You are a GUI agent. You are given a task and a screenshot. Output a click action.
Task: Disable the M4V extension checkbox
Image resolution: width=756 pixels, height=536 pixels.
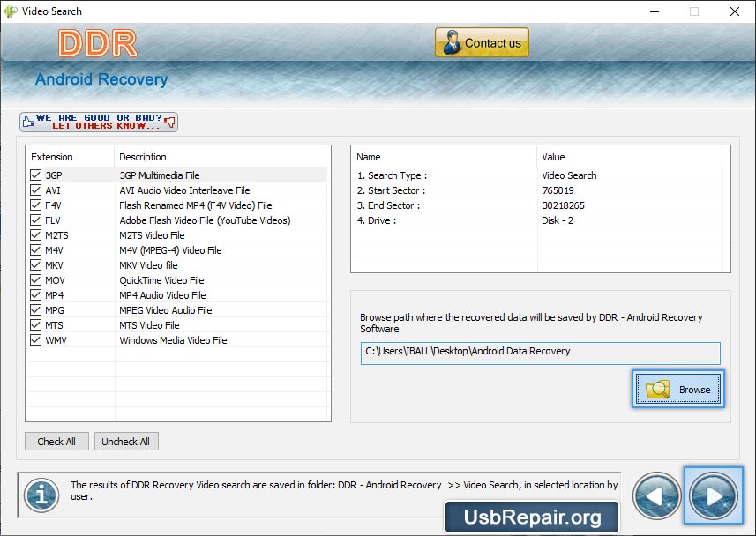tap(35, 249)
